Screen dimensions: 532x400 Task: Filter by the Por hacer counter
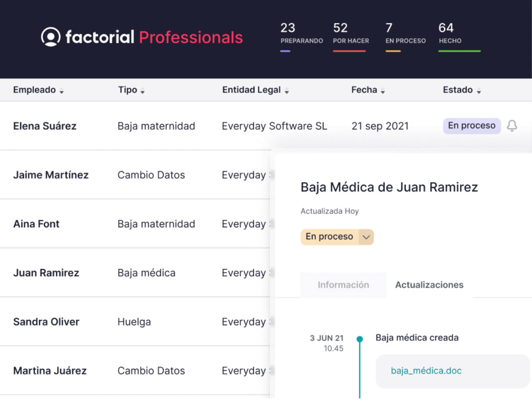[x=351, y=34]
